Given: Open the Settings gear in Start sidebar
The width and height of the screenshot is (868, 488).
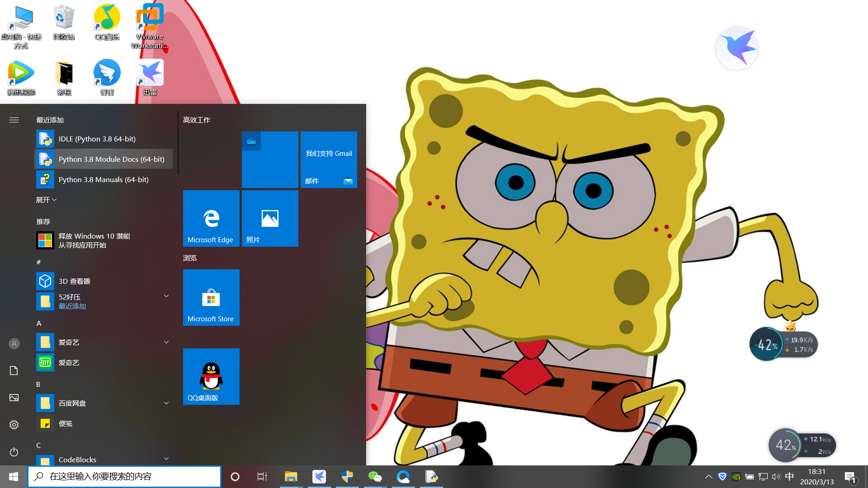Looking at the screenshot, I should (x=14, y=425).
